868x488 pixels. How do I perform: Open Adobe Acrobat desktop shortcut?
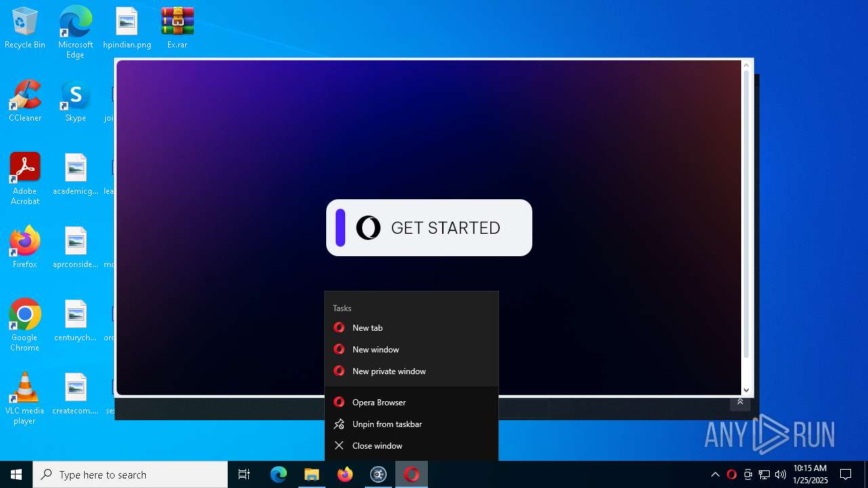pos(25,179)
